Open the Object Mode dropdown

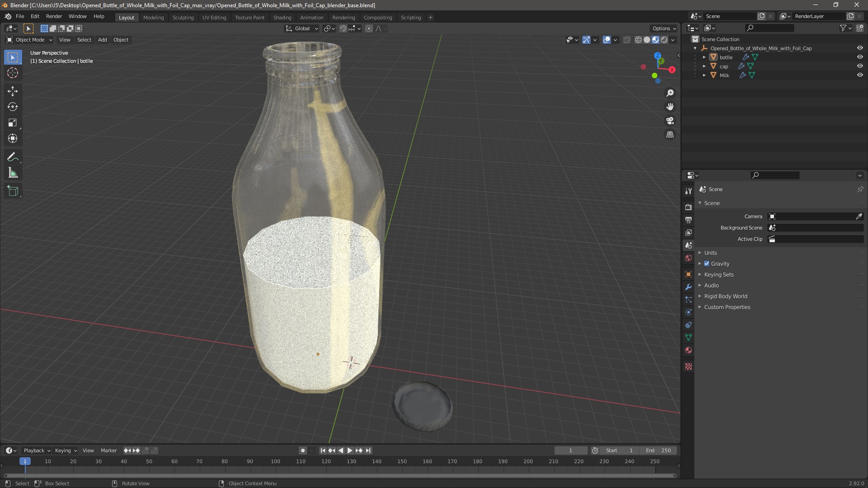click(29, 40)
